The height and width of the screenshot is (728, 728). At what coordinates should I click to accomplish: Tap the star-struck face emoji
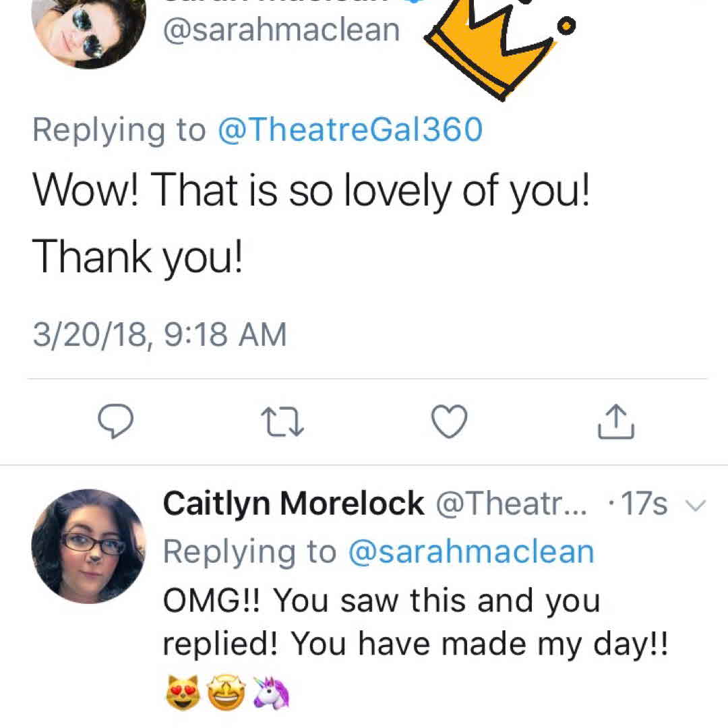coord(226,694)
